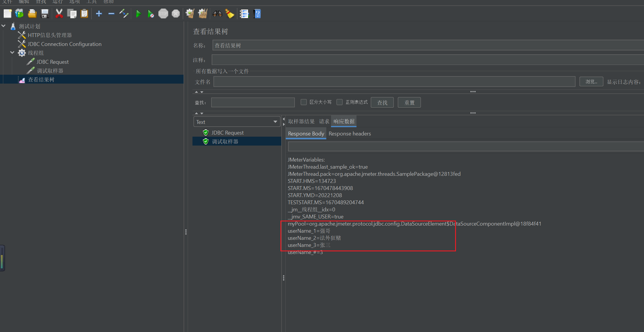Open the Text renderer dropdown

pos(237,122)
